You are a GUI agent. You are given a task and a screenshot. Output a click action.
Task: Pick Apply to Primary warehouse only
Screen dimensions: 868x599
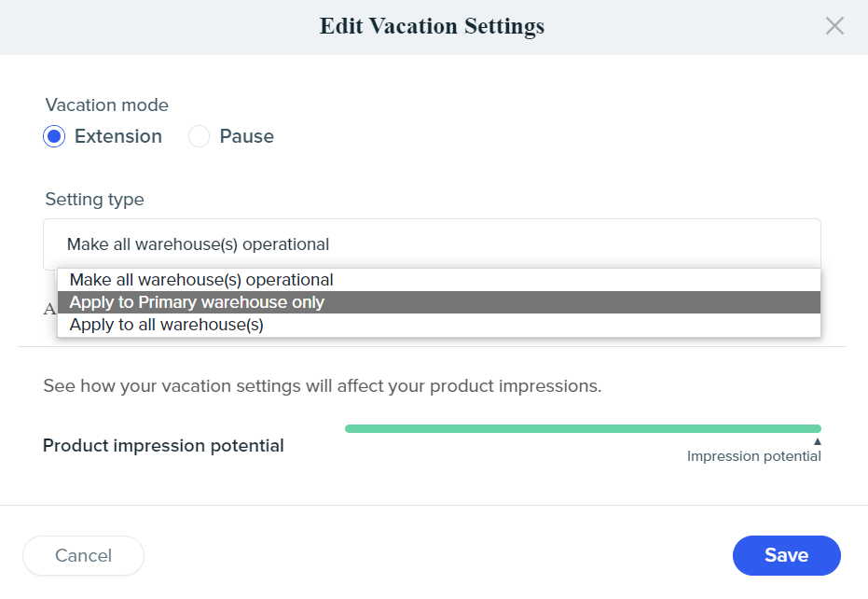197,302
